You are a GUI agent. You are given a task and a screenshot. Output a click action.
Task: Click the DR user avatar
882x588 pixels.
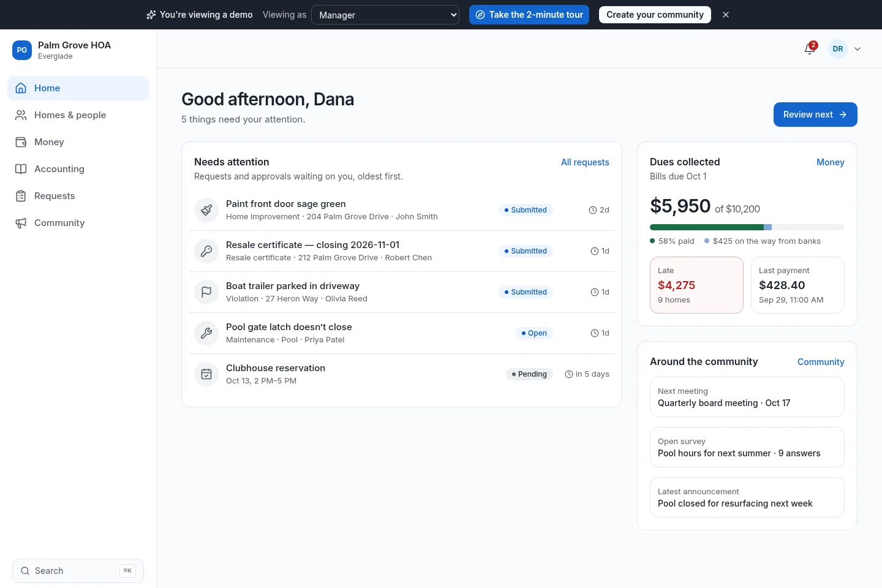(x=838, y=49)
